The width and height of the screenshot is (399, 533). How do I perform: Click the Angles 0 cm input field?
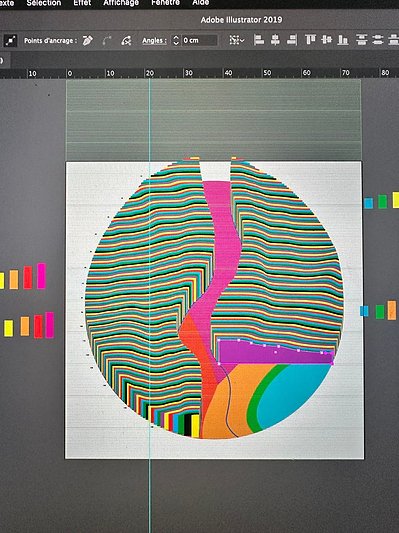click(x=200, y=40)
